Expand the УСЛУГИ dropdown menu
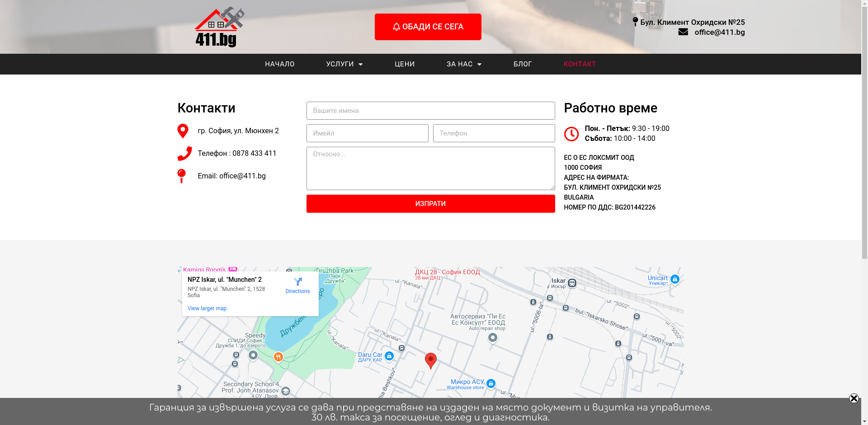The width and height of the screenshot is (868, 425). (344, 64)
